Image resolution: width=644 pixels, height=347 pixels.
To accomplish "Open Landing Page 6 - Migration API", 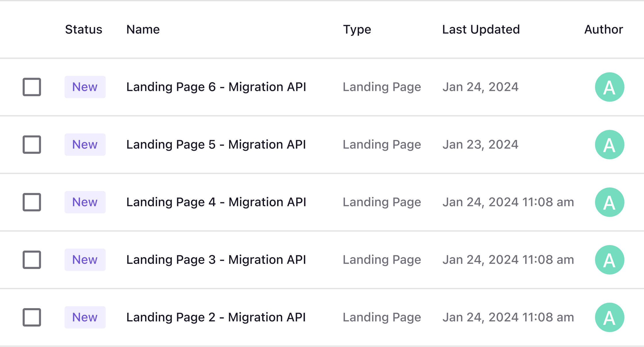I will tap(216, 87).
